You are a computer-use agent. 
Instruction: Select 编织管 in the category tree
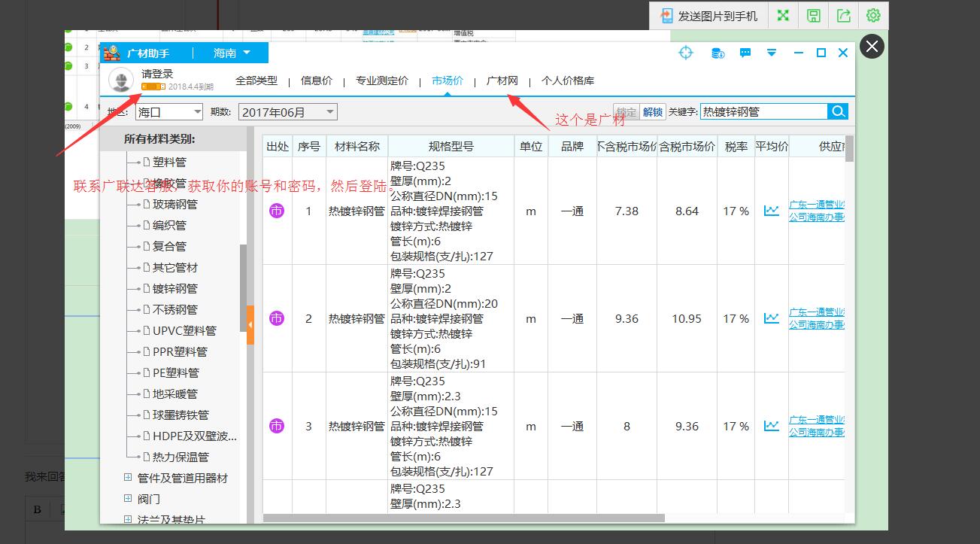click(x=169, y=225)
